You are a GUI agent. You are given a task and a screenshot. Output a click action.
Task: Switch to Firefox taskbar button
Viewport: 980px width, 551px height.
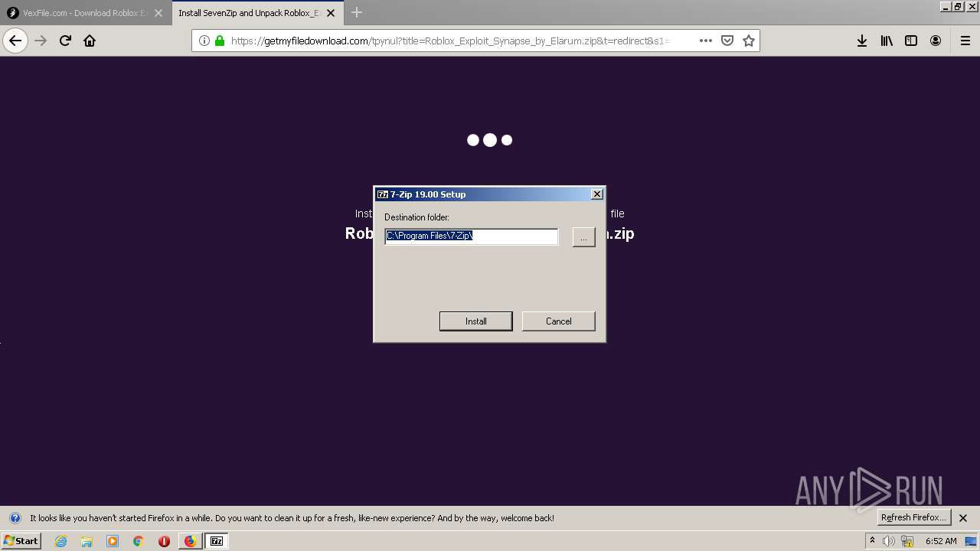tap(190, 541)
